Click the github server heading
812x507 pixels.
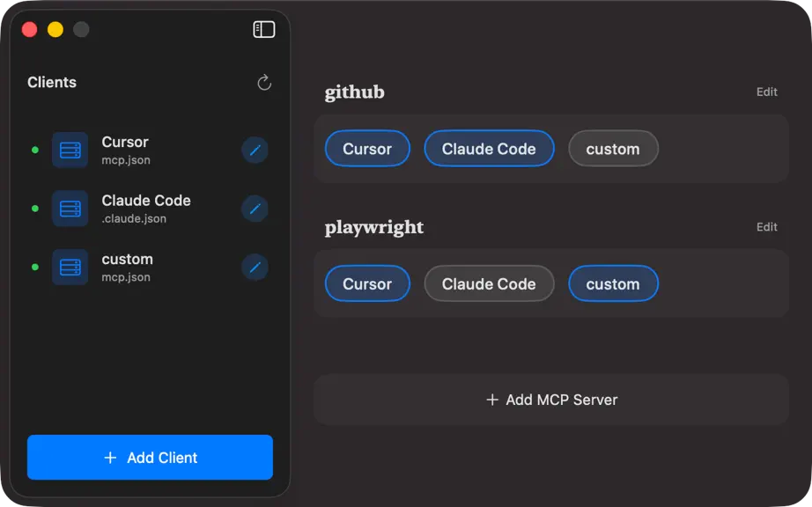pyautogui.click(x=355, y=92)
